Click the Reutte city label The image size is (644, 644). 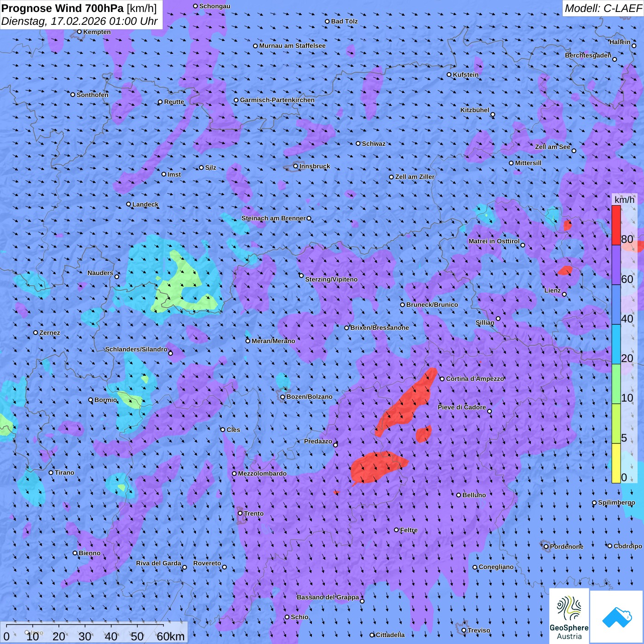point(174,102)
